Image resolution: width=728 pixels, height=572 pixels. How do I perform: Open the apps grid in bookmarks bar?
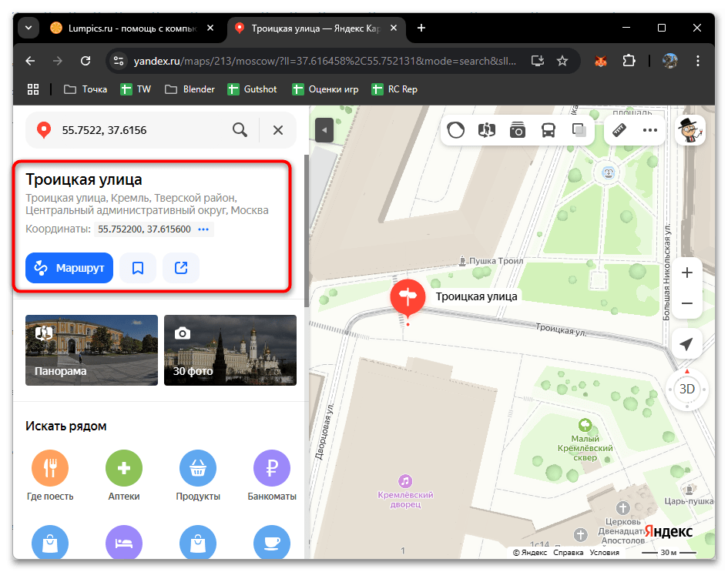point(33,89)
